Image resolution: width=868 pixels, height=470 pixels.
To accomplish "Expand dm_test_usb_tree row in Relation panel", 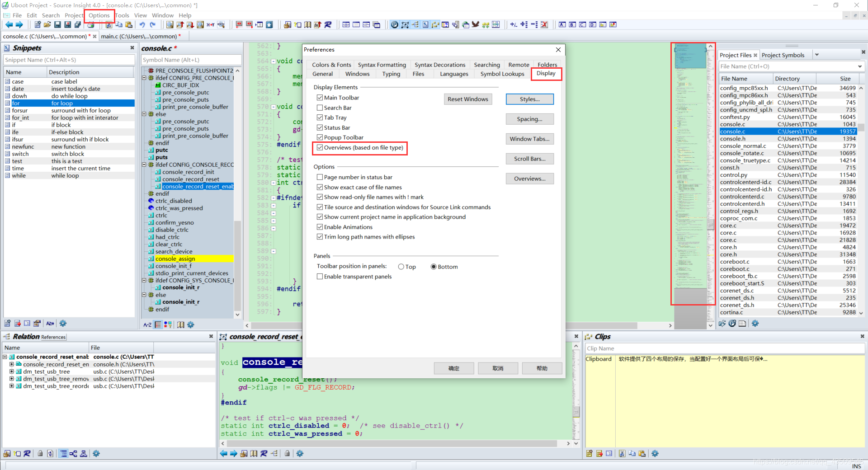I will point(12,371).
